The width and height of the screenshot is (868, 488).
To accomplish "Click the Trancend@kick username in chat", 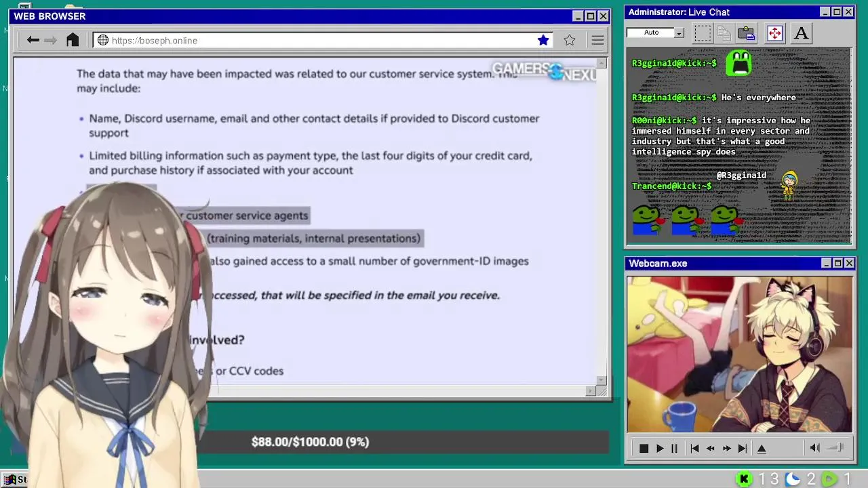I will tap(672, 186).
